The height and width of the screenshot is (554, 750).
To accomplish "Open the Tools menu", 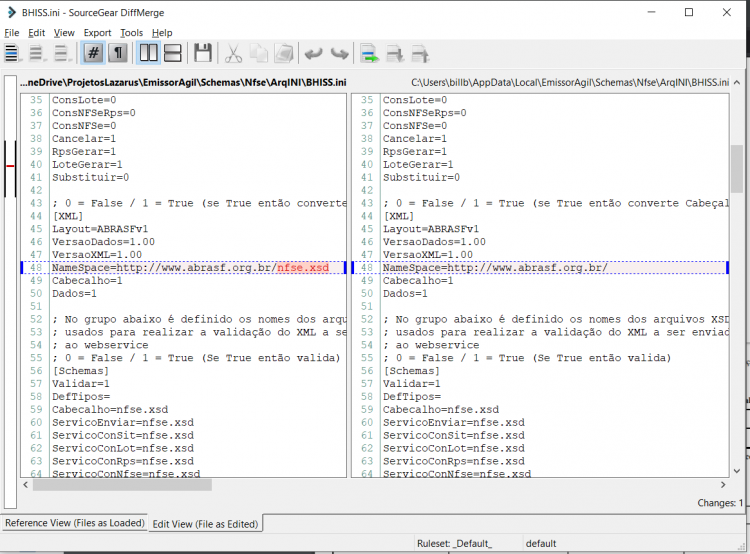I will [x=132, y=33].
